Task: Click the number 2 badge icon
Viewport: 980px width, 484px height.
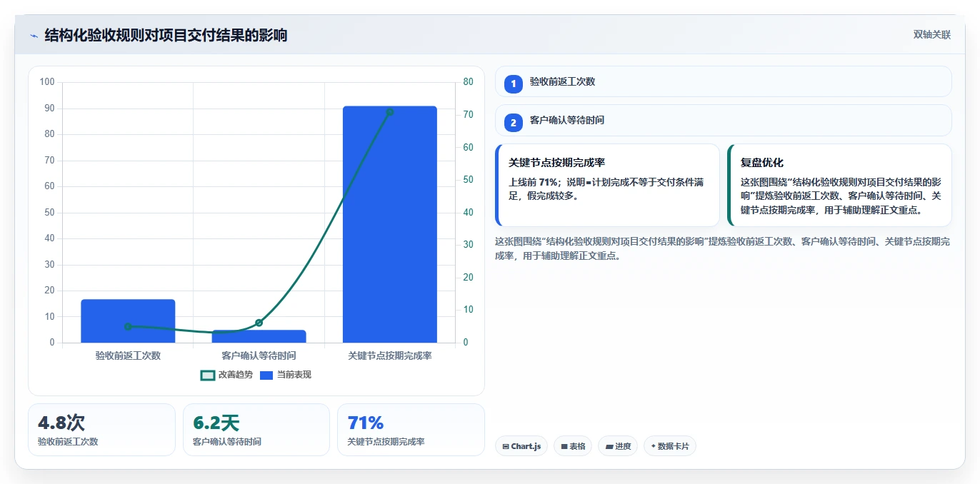Action: pyautogui.click(x=513, y=123)
